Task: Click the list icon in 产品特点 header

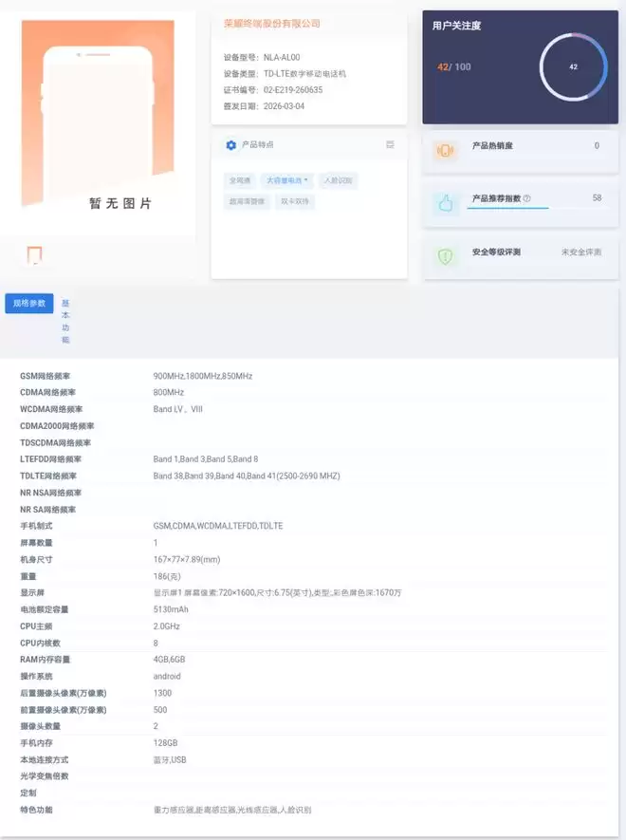Action: coord(390,144)
